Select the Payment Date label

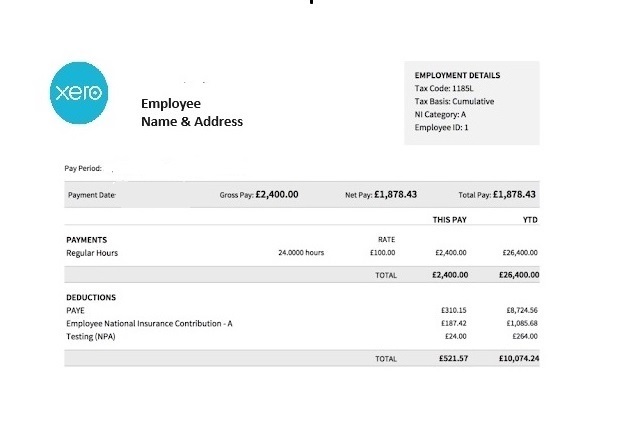click(x=92, y=195)
